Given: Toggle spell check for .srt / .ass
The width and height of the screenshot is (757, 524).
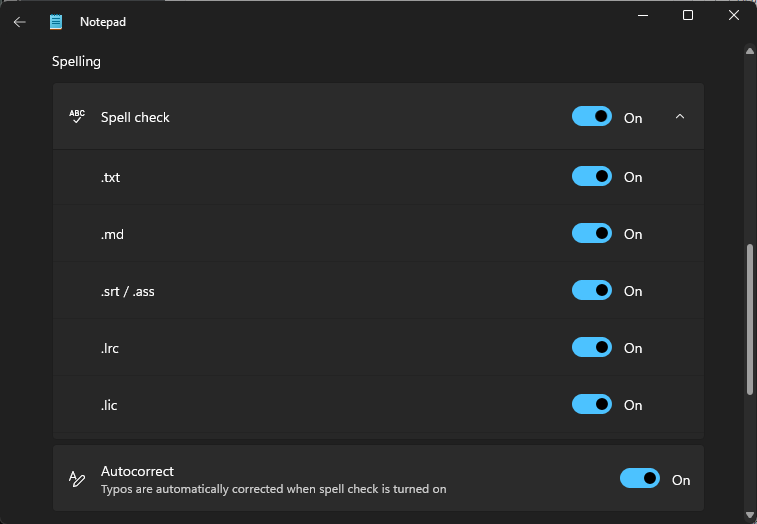Looking at the screenshot, I should point(592,290).
